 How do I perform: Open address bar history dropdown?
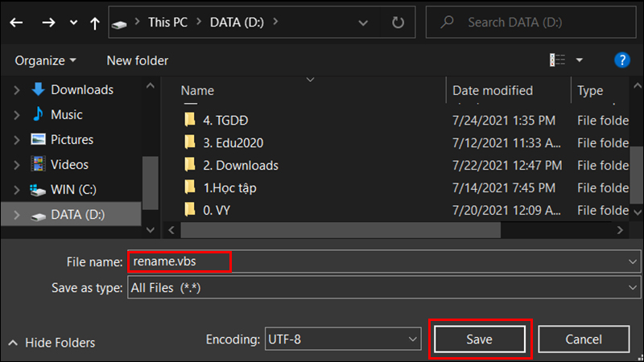363,23
